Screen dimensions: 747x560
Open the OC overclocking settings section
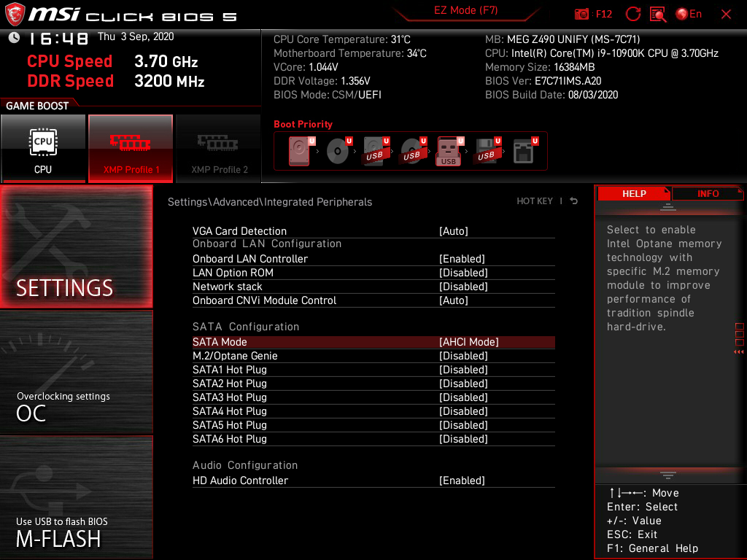pyautogui.click(x=76, y=373)
